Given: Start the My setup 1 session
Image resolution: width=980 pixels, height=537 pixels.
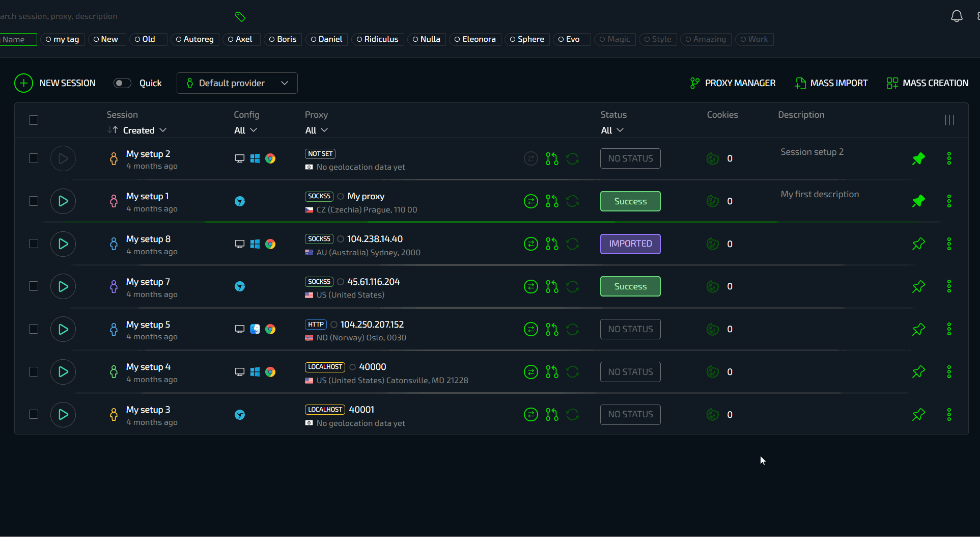Looking at the screenshot, I should (63, 201).
